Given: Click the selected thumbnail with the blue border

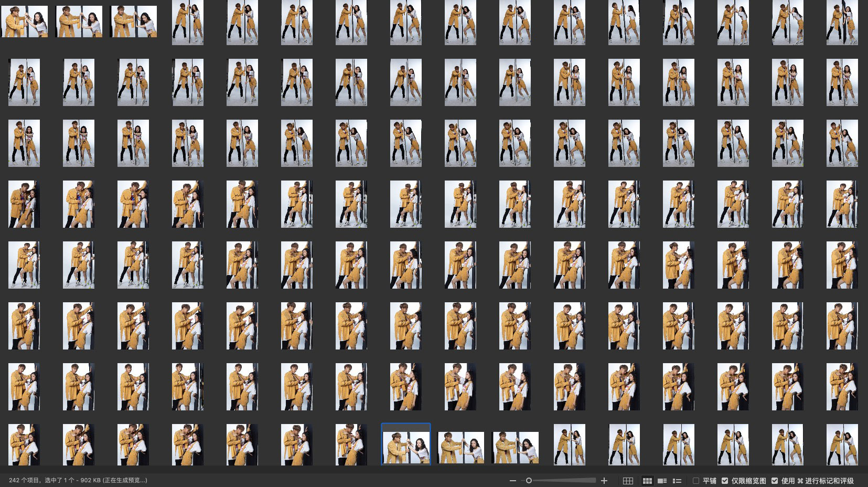Looking at the screenshot, I should 406,444.
